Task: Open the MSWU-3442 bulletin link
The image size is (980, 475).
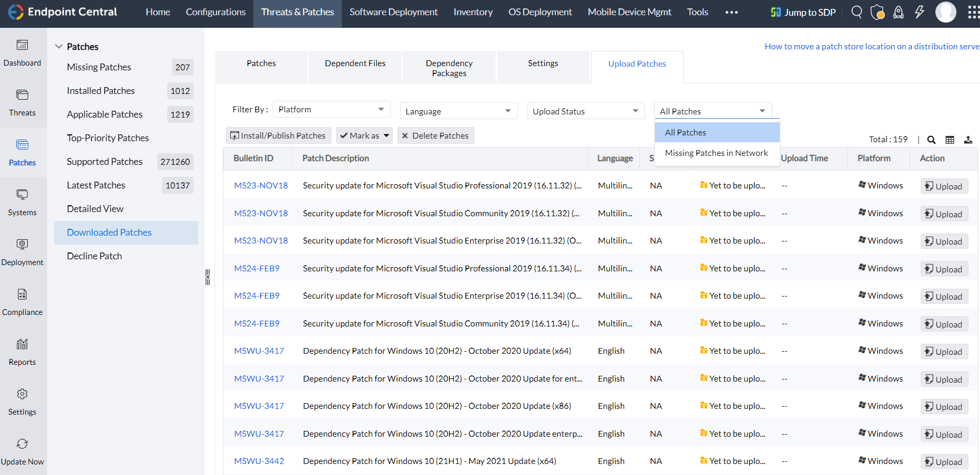Action: point(259,461)
